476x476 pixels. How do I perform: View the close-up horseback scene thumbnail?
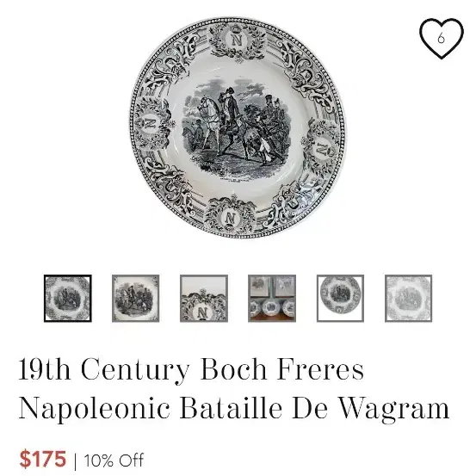pyautogui.click(x=136, y=298)
